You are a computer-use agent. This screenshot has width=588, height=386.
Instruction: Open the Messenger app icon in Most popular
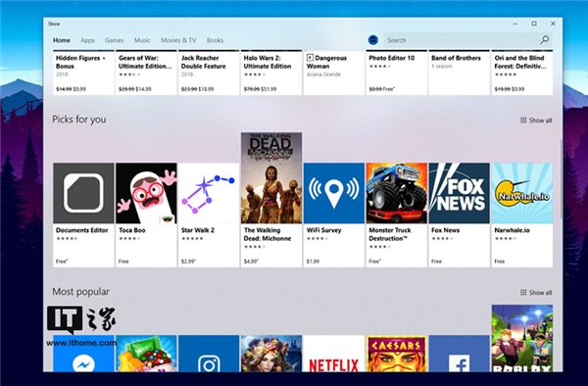(83, 354)
